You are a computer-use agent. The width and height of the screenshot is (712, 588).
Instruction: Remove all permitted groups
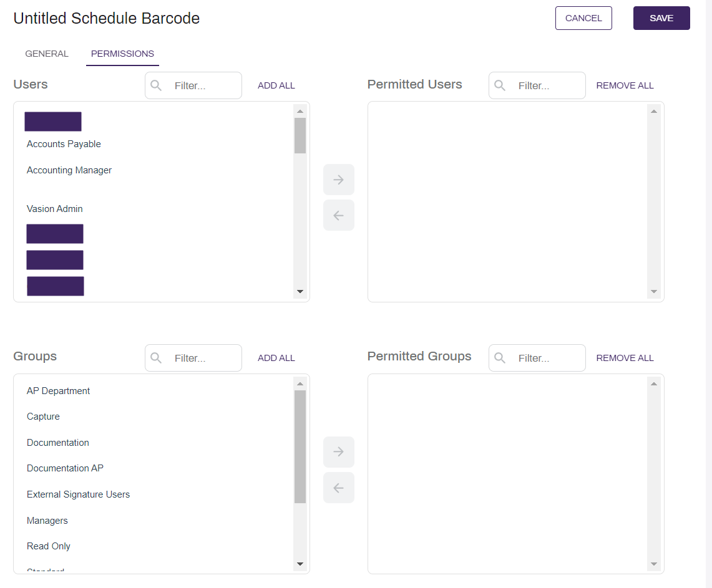(x=625, y=358)
